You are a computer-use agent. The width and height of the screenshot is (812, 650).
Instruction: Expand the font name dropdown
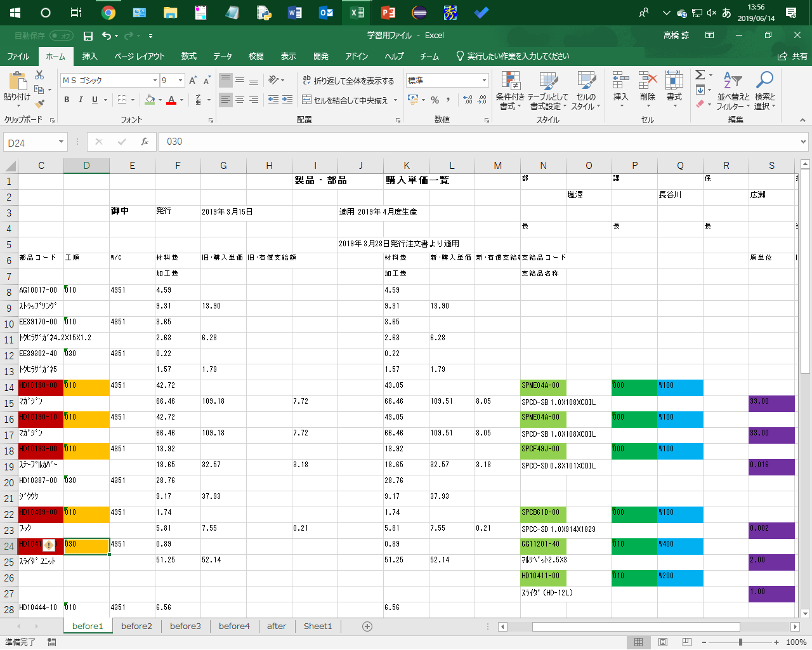pos(155,81)
